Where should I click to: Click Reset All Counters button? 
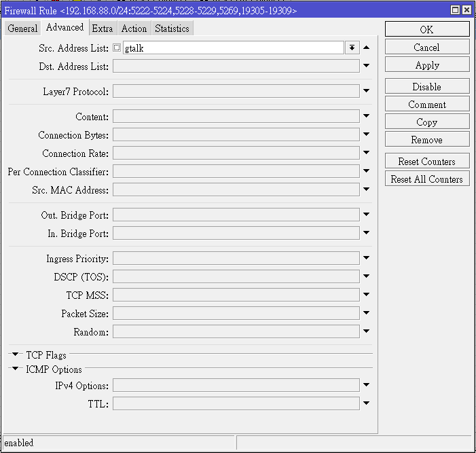(x=427, y=179)
